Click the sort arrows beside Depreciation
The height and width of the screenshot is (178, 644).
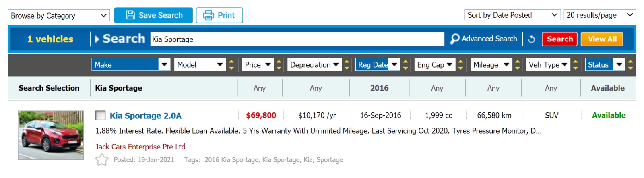(x=347, y=65)
